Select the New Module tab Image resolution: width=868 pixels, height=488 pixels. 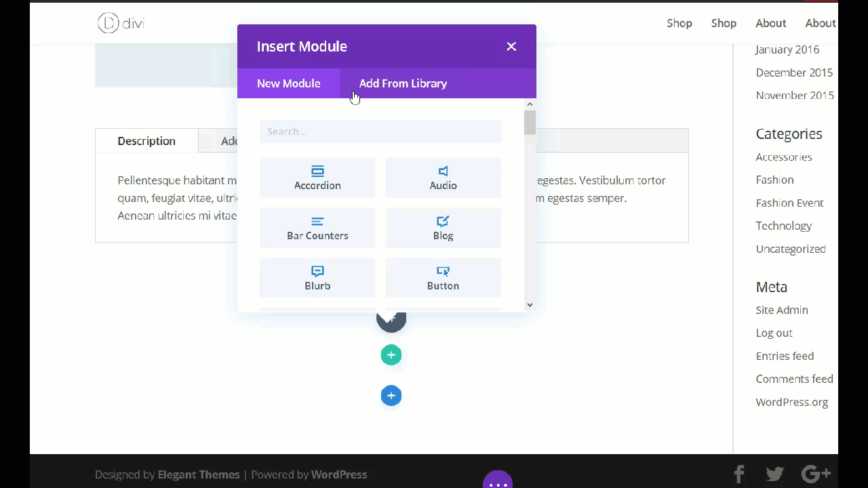click(288, 83)
